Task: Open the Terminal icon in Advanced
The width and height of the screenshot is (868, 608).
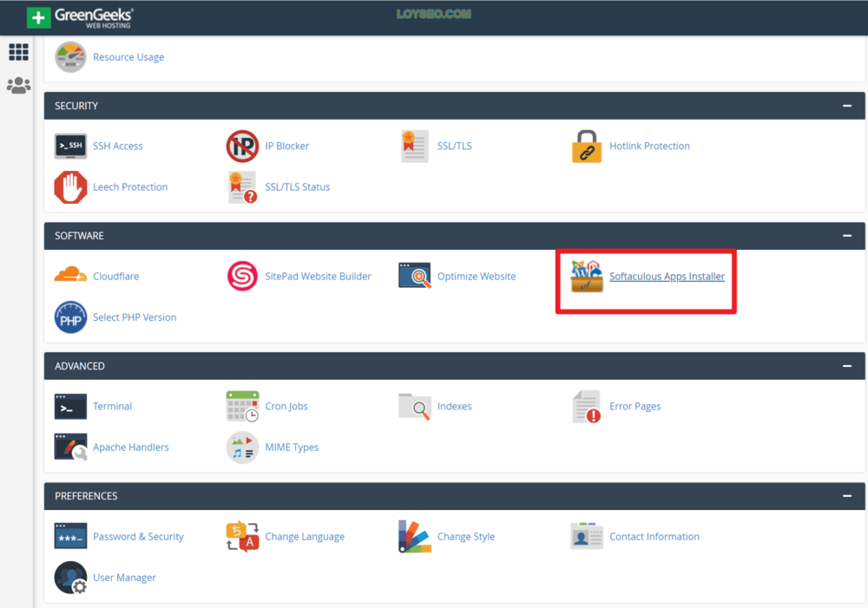Action: [70, 406]
